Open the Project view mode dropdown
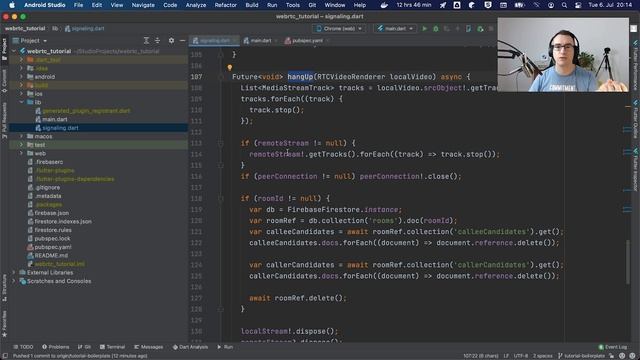The image size is (640, 360). pos(30,40)
